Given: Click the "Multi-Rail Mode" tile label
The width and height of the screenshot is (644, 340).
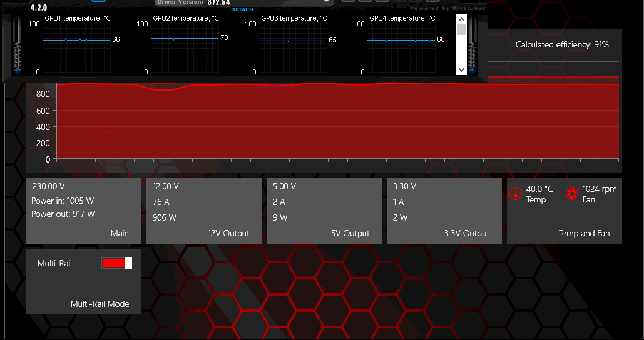Looking at the screenshot, I should [100, 304].
